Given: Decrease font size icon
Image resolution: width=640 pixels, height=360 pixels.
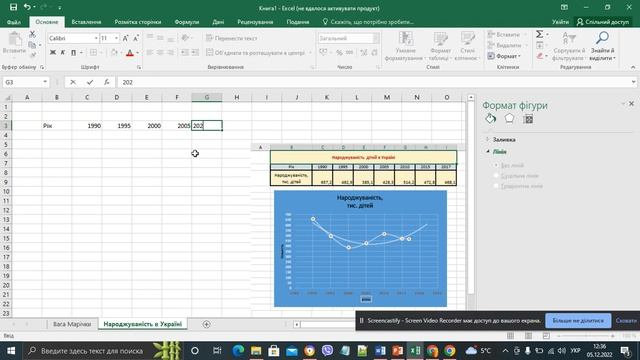Looking at the screenshot, I should [x=136, y=38].
